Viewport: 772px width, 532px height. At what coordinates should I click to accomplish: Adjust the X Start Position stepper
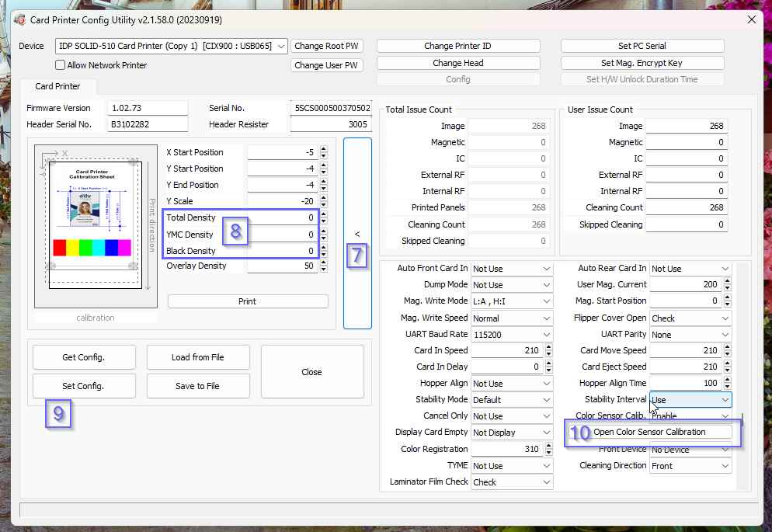pyautogui.click(x=323, y=152)
